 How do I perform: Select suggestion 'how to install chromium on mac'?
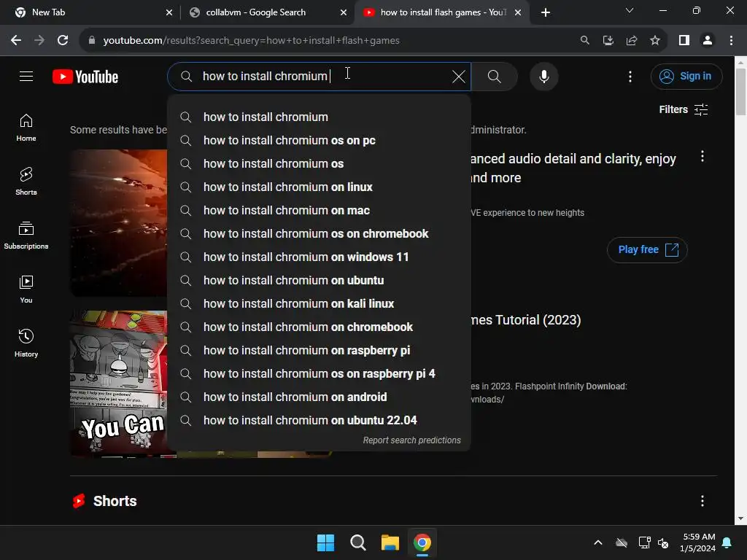[320, 210]
